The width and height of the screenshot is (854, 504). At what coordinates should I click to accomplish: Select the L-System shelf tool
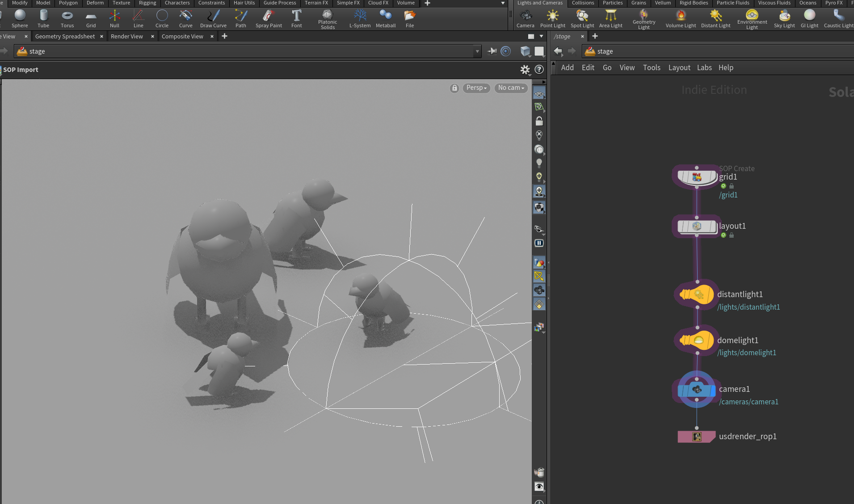click(x=360, y=19)
